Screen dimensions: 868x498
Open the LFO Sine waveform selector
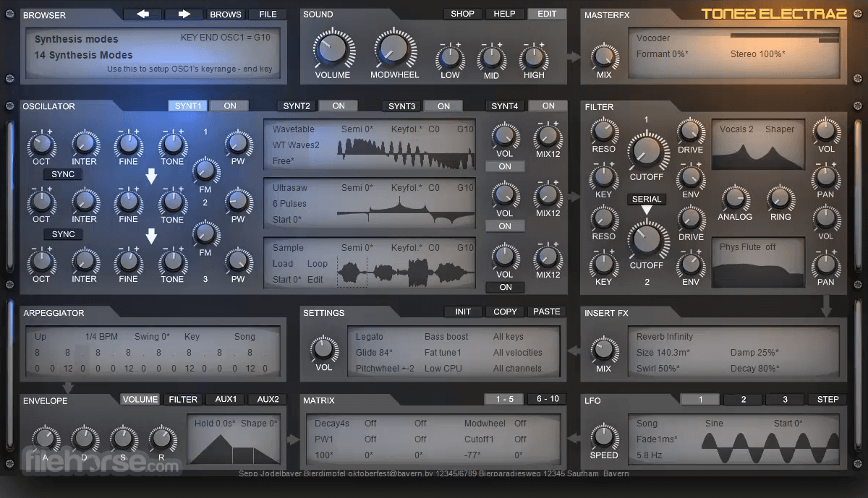tap(714, 424)
